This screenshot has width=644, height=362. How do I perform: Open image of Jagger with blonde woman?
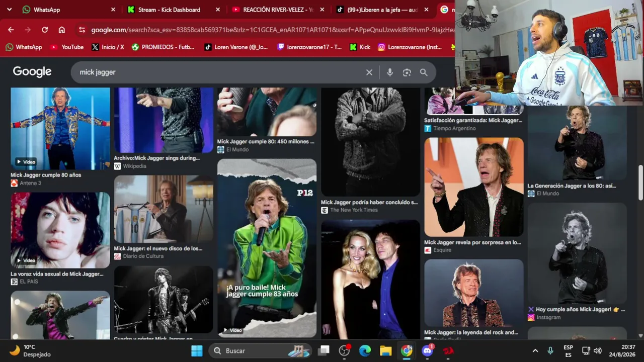pos(370,280)
